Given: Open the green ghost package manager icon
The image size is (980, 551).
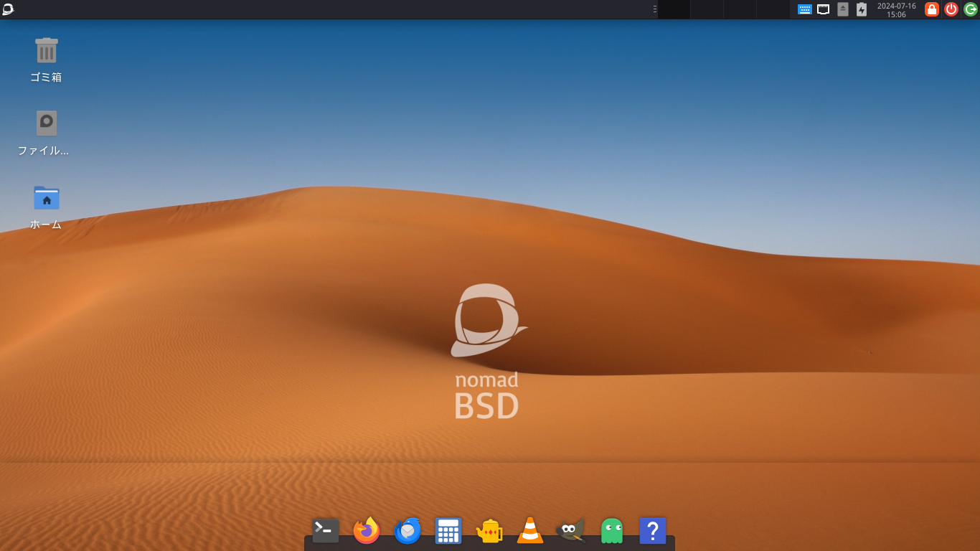Looking at the screenshot, I should [x=611, y=531].
